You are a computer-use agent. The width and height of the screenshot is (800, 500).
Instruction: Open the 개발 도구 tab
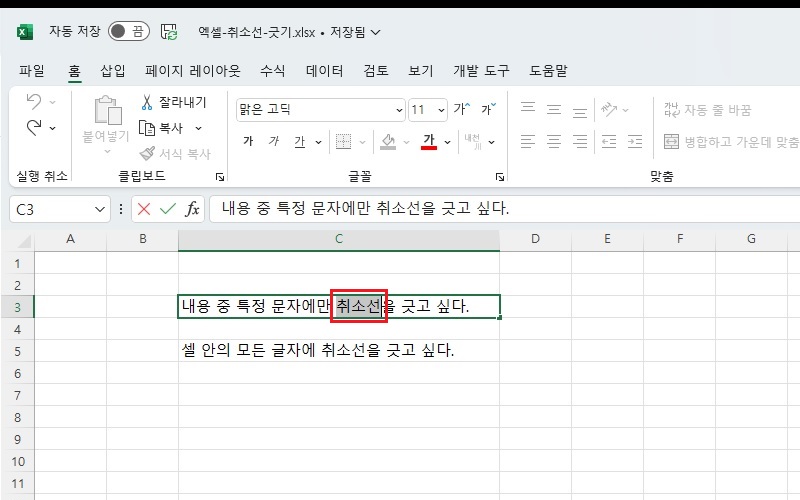[481, 70]
